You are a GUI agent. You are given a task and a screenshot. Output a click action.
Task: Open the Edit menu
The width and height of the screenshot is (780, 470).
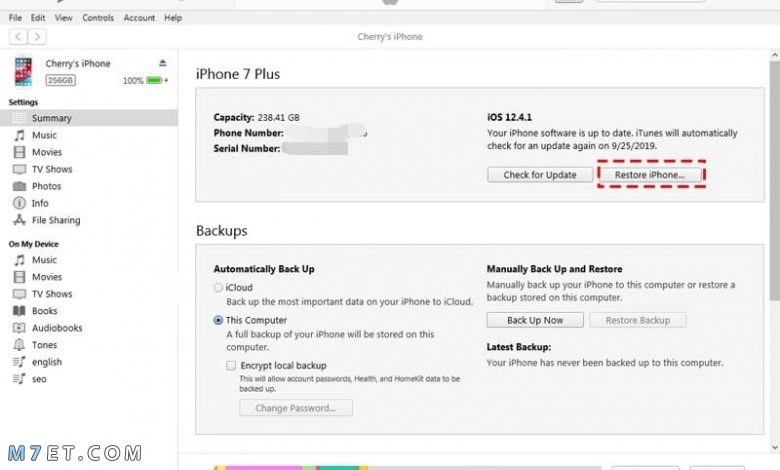pyautogui.click(x=38, y=18)
